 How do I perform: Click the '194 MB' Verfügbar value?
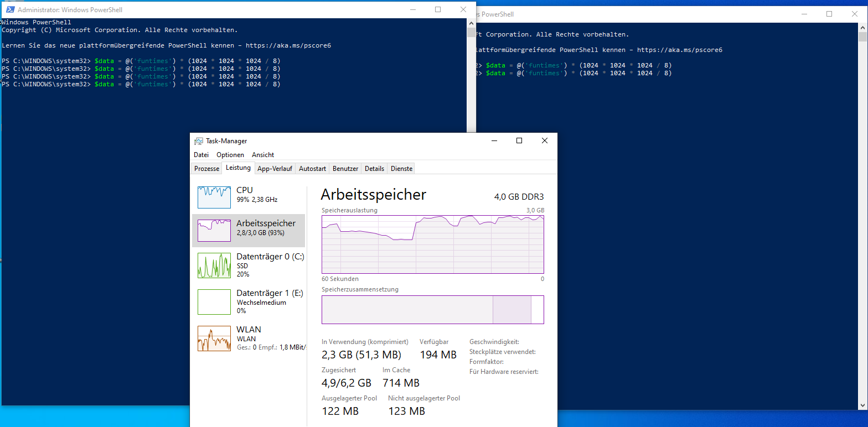pyautogui.click(x=438, y=355)
